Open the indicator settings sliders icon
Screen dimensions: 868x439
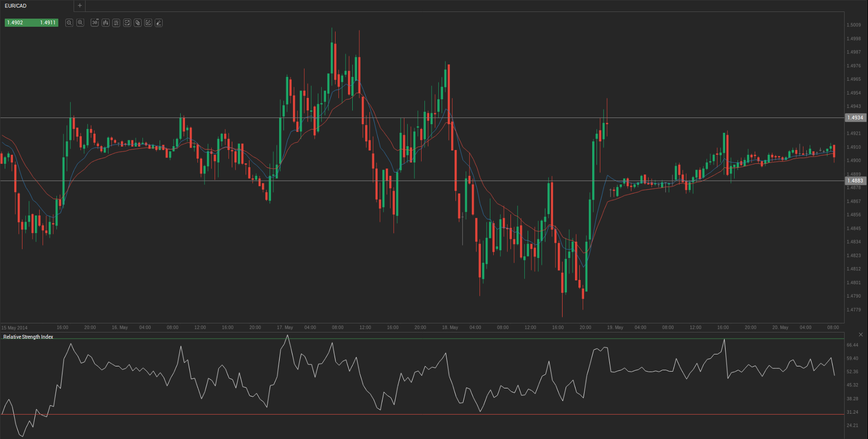tap(116, 23)
